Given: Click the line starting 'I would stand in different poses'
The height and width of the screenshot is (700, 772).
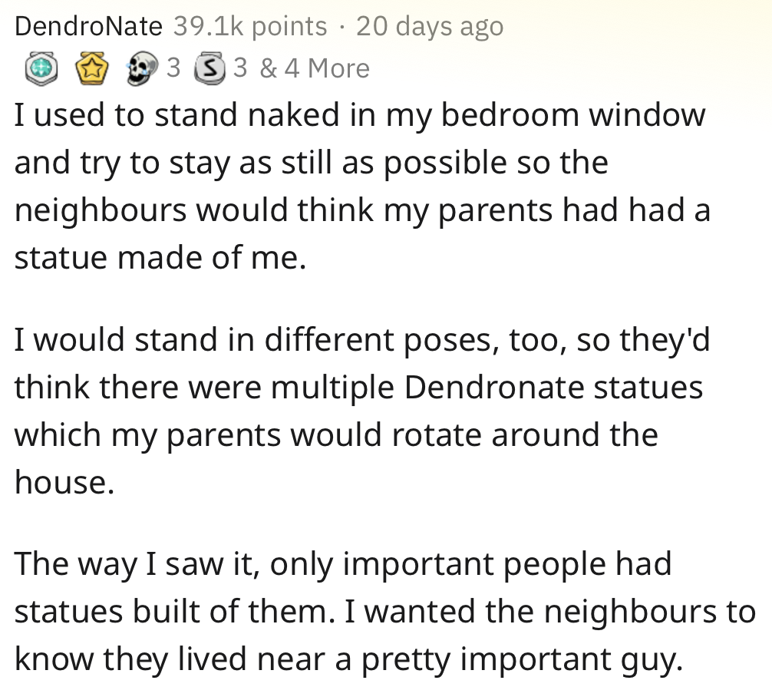Looking at the screenshot, I should pos(362,340).
